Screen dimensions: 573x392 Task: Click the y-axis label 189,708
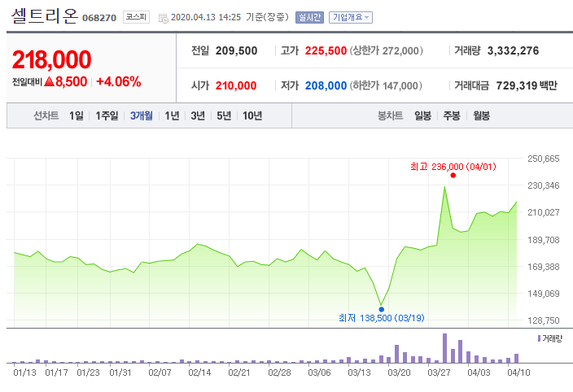544,240
